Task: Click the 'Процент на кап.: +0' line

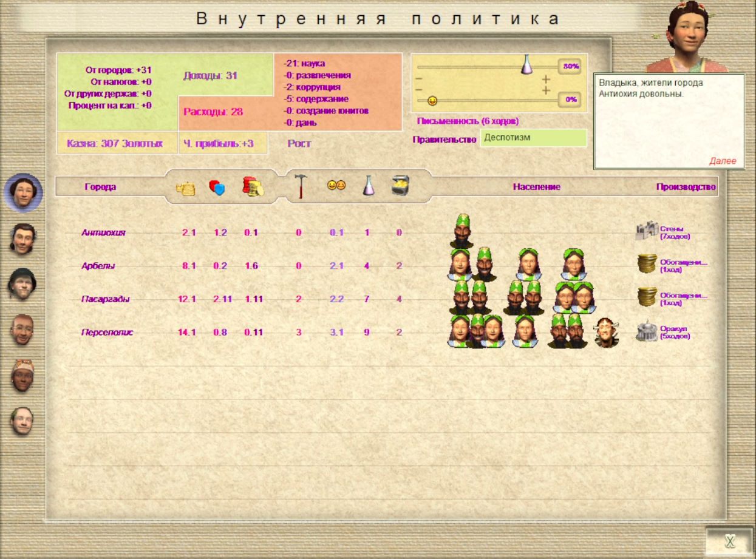Action: tap(110, 105)
